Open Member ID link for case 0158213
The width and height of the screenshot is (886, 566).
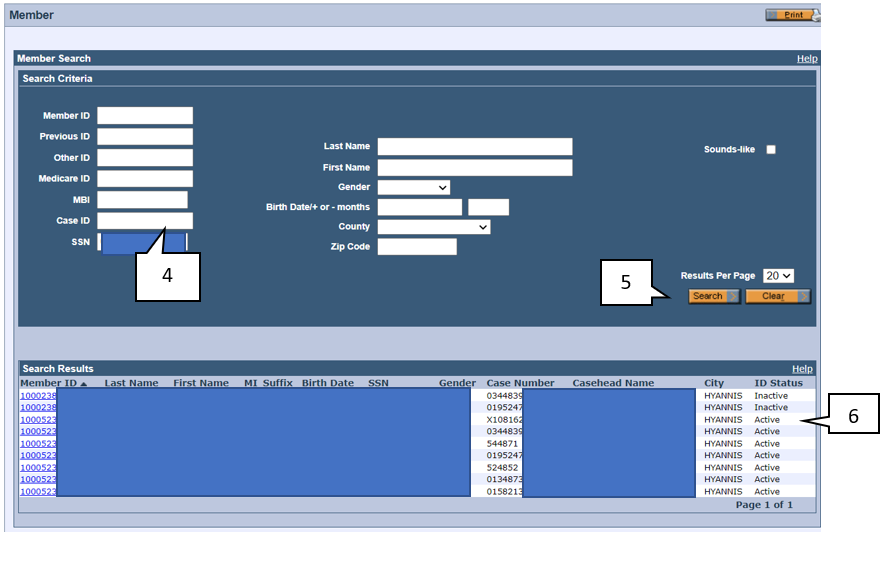tap(38, 492)
